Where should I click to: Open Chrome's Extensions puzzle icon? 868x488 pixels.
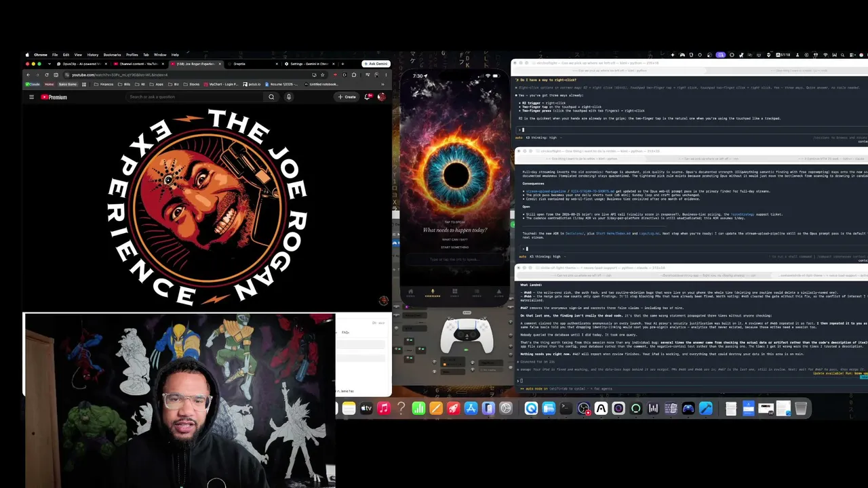(x=355, y=75)
